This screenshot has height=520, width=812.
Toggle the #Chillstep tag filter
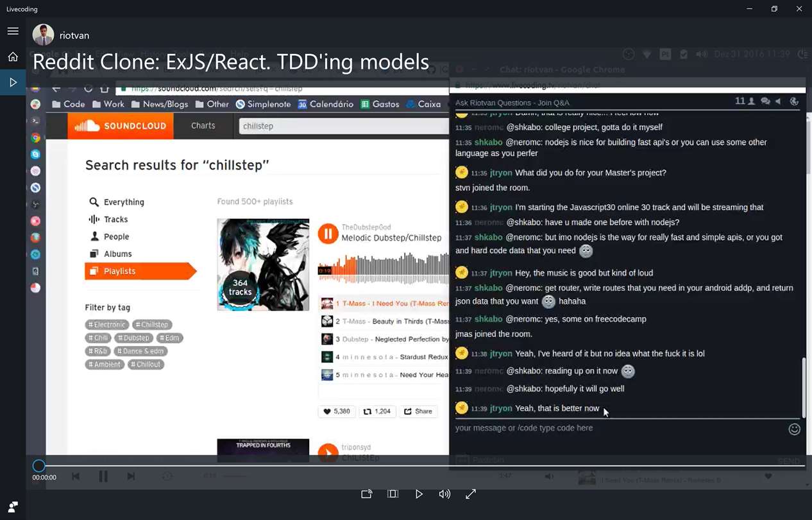[152, 325]
